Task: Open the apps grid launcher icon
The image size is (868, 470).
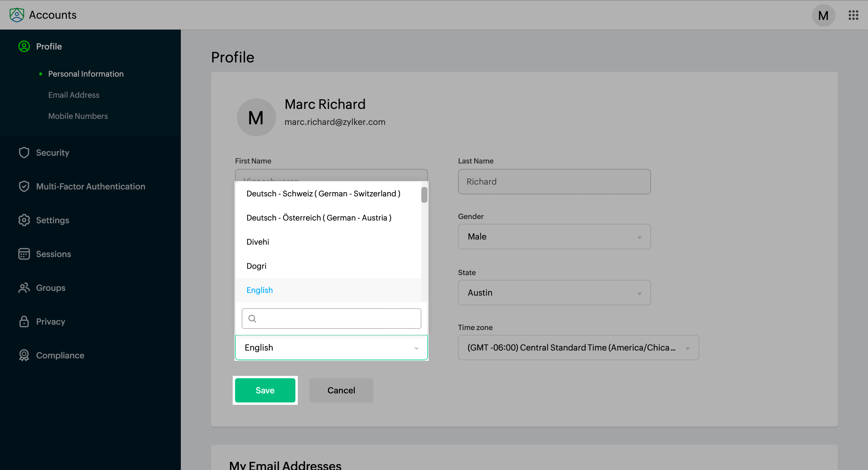Action: pos(853,15)
